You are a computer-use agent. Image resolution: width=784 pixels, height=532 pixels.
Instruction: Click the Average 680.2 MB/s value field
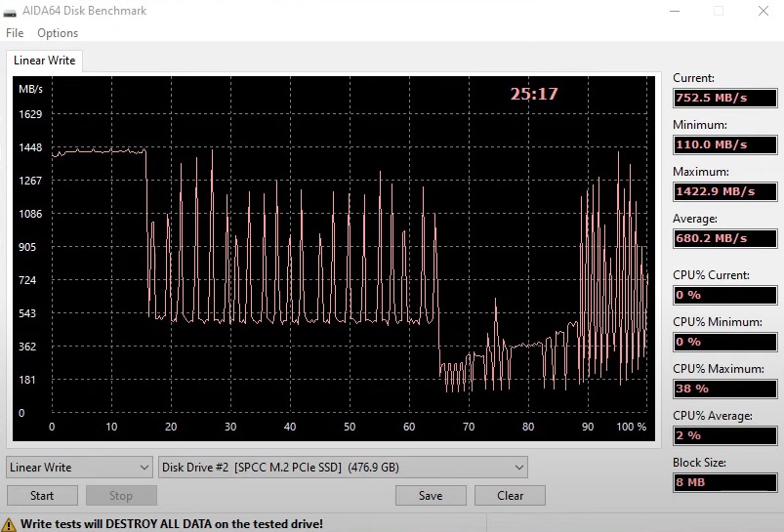[x=725, y=238]
